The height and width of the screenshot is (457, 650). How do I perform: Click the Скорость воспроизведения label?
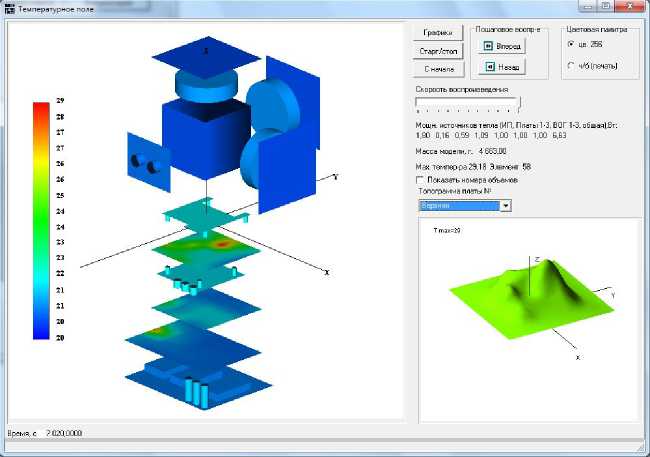point(462,89)
